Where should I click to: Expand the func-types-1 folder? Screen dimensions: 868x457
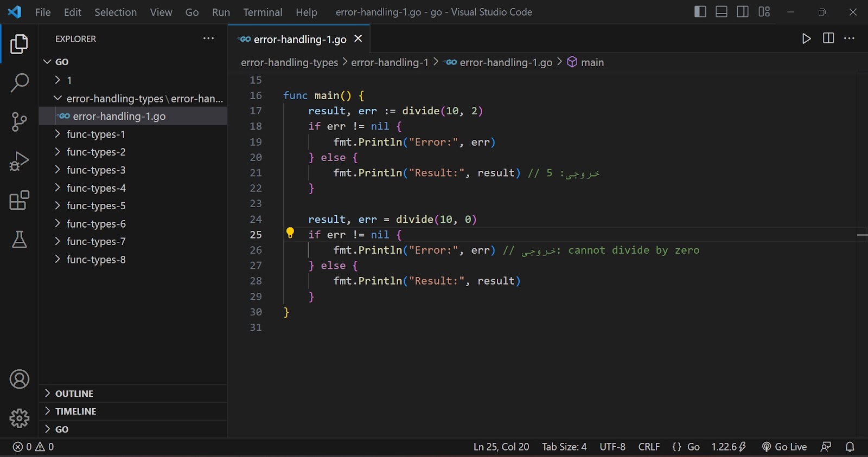click(x=133, y=134)
